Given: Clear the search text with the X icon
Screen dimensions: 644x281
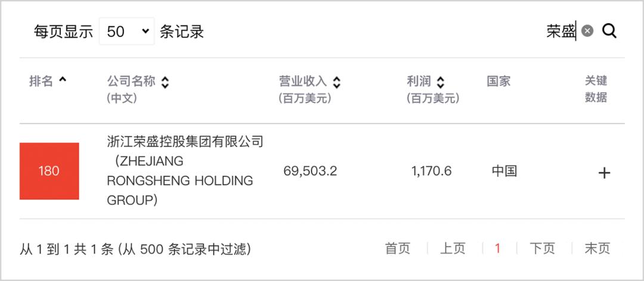Looking at the screenshot, I should pyautogui.click(x=587, y=31).
